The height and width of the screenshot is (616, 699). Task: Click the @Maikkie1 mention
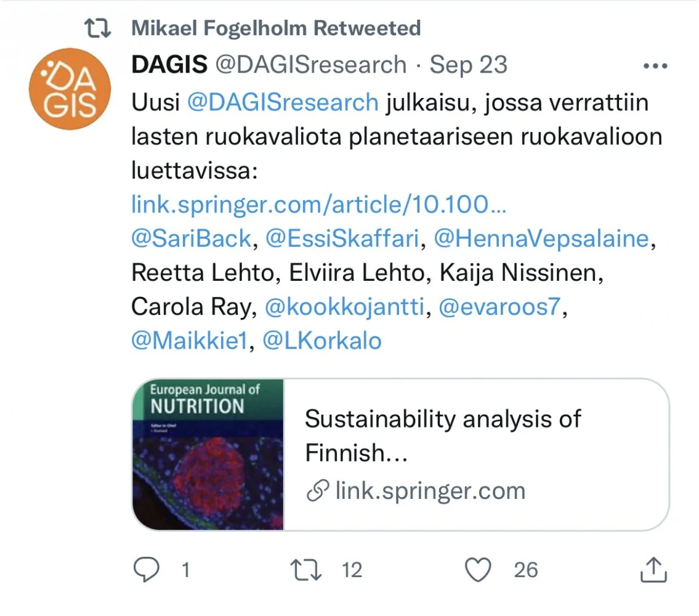point(188,341)
